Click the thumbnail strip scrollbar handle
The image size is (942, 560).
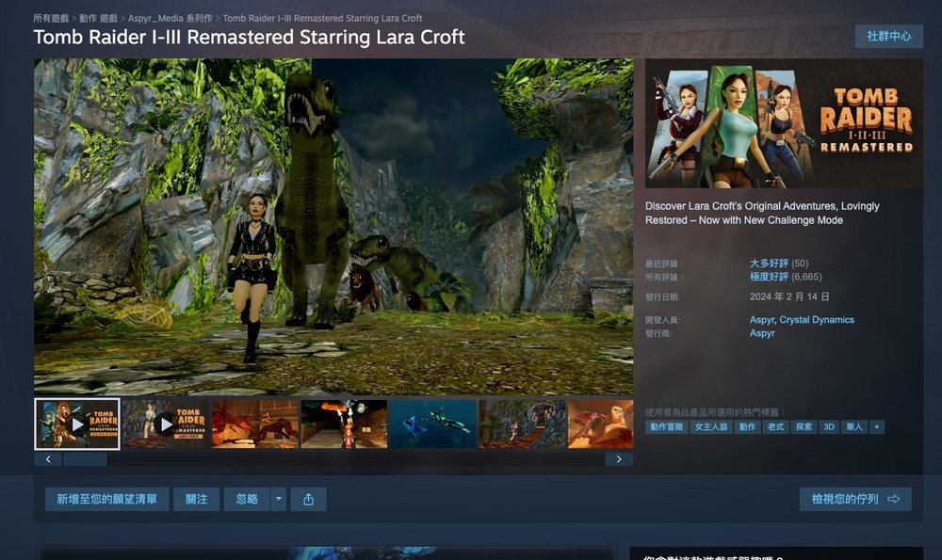click(x=86, y=459)
